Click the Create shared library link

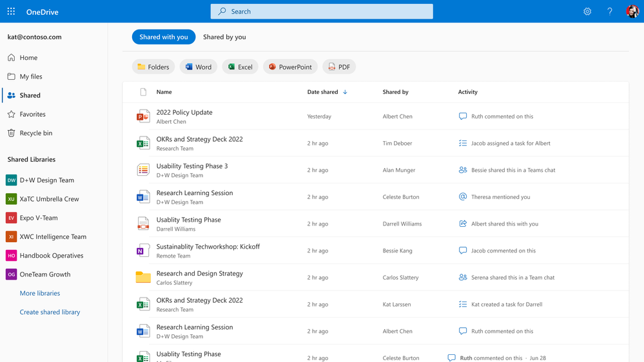tap(50, 312)
